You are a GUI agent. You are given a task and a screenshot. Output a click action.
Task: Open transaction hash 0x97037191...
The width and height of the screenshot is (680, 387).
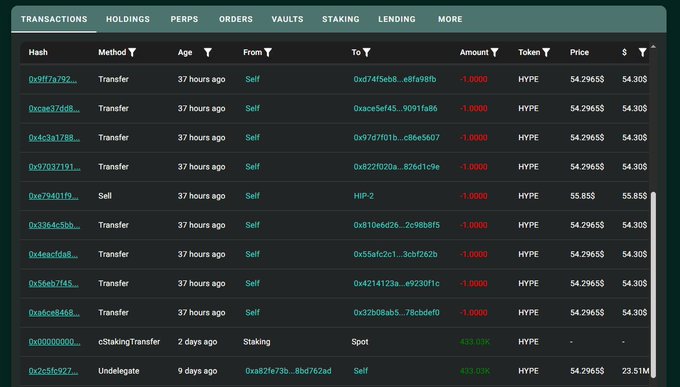pyautogui.click(x=55, y=167)
